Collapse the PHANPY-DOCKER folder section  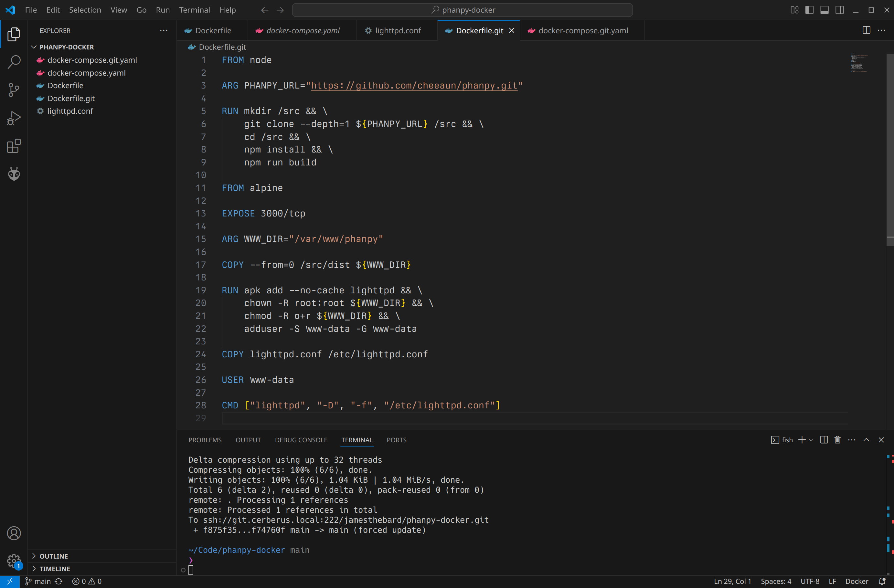pyautogui.click(x=102, y=47)
